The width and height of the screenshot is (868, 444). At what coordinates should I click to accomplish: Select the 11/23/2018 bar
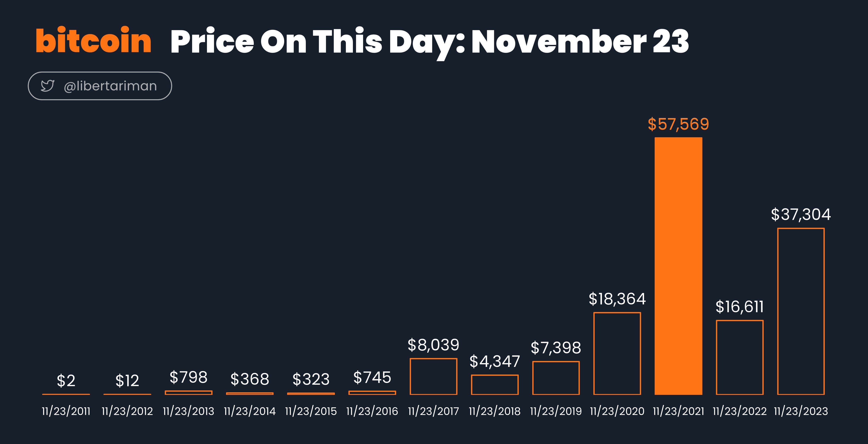(x=495, y=385)
